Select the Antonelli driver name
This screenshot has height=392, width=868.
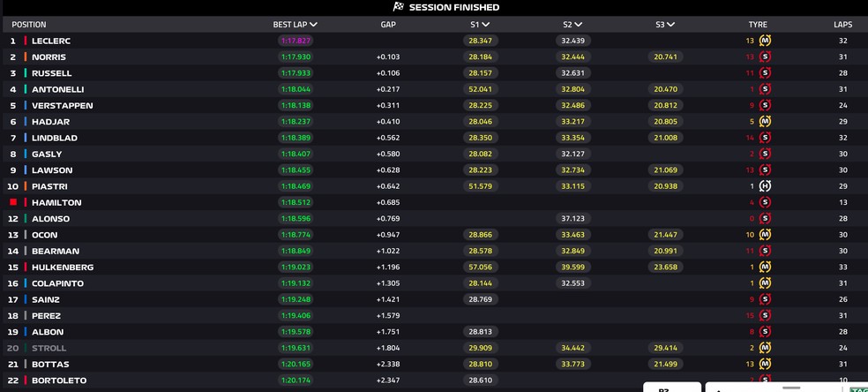[x=57, y=89]
